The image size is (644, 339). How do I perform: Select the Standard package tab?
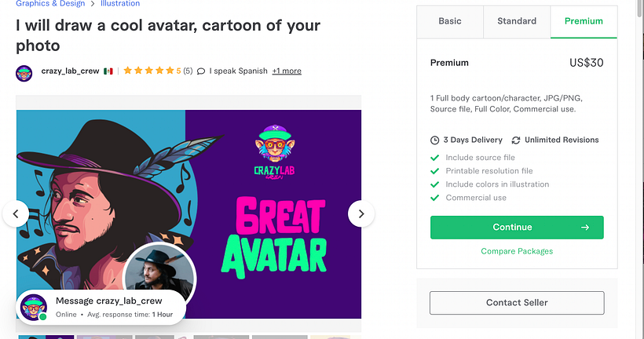[x=517, y=21]
